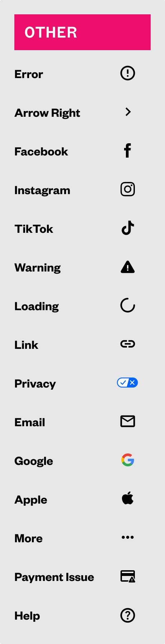Click the Payment Issue card icon
This screenshot has height=644, width=165.
(128, 576)
